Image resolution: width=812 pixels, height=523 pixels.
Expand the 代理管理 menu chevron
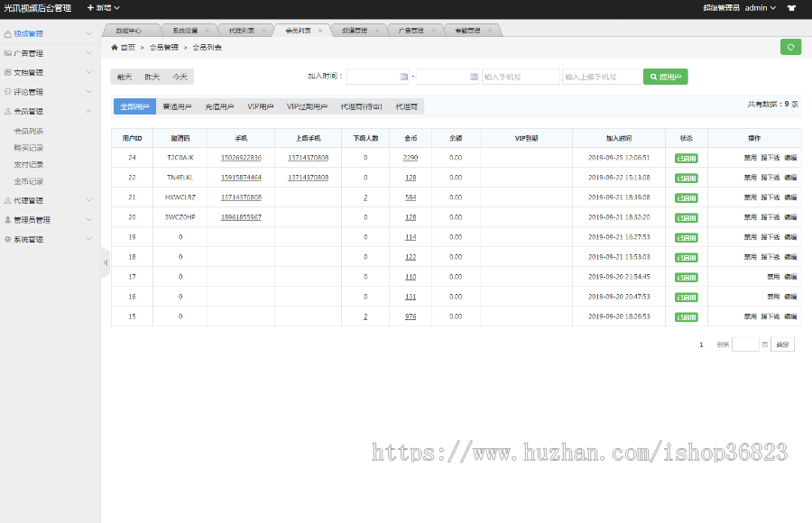click(89, 200)
